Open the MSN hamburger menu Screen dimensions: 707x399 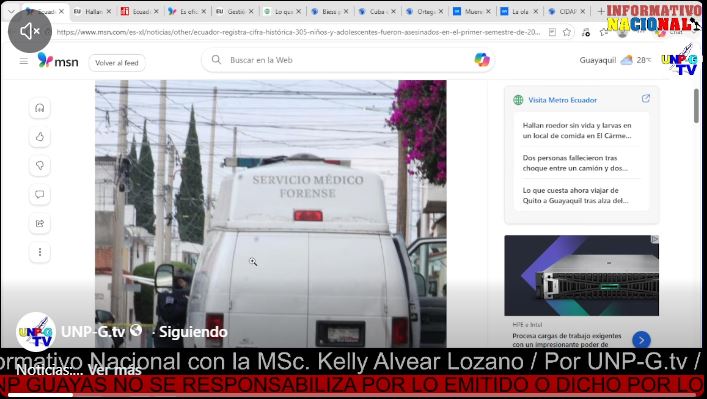(x=24, y=61)
